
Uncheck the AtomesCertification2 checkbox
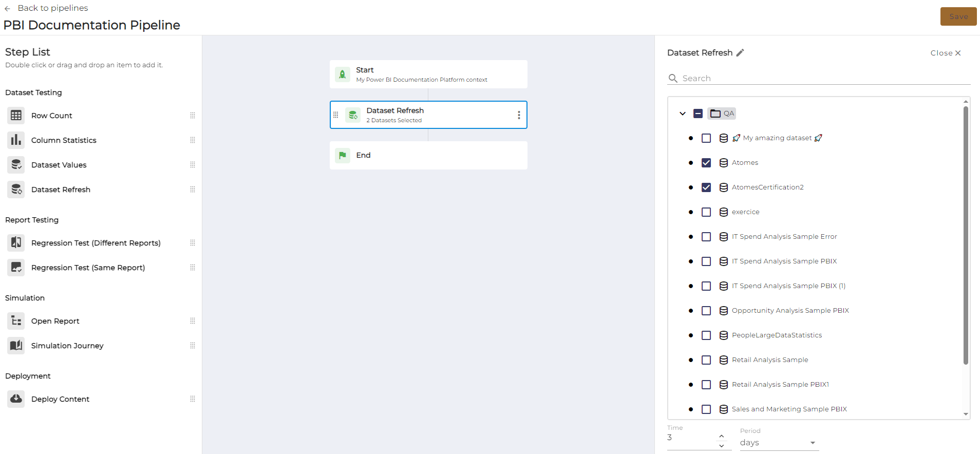(706, 187)
